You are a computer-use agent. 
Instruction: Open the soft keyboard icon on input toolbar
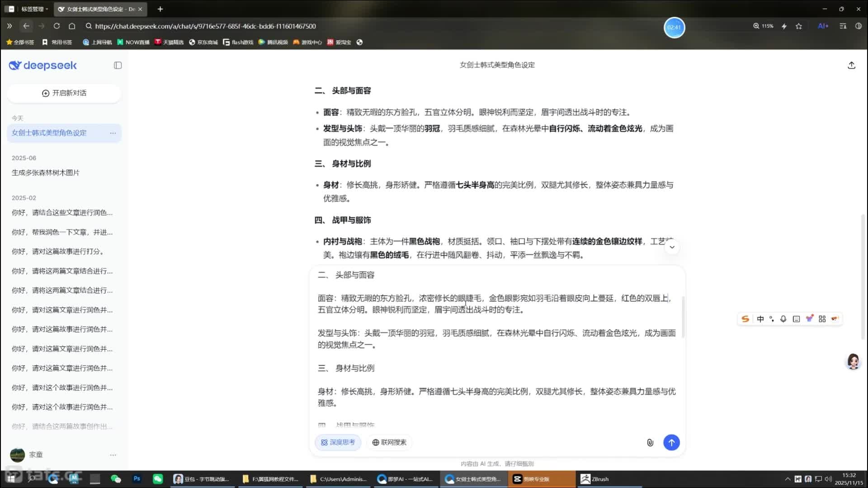797,319
